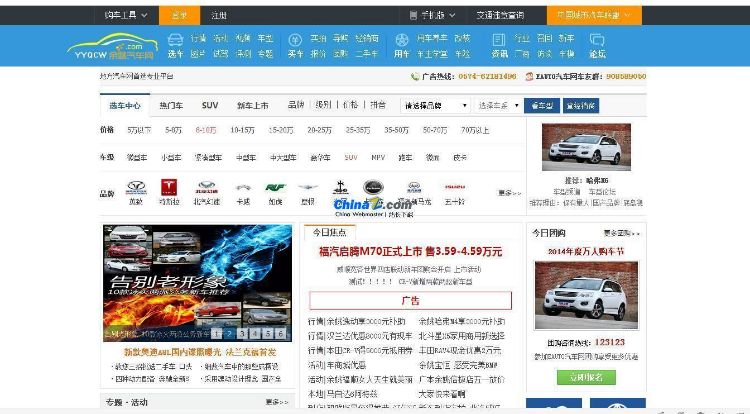Select the green RUF brand logo
Image resolution: width=750 pixels, height=414 pixels.
click(276, 187)
